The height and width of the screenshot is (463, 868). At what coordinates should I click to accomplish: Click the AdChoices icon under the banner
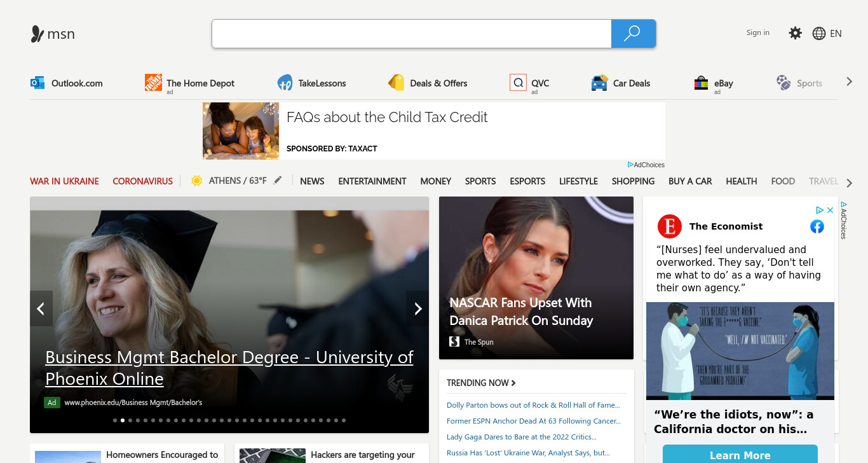coord(630,165)
